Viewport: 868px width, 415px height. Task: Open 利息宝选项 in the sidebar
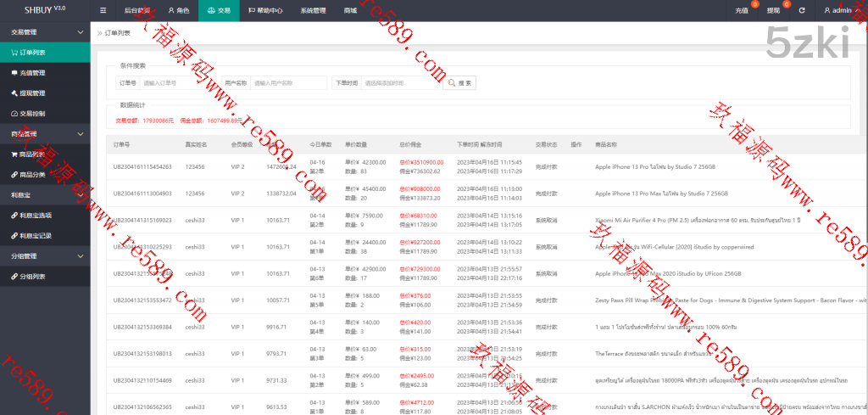pyautogui.click(x=36, y=216)
